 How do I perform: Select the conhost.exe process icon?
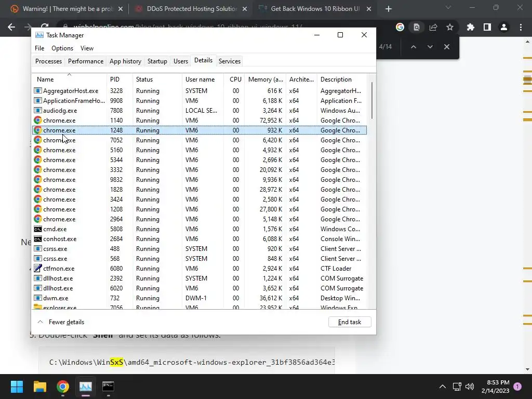click(37, 238)
